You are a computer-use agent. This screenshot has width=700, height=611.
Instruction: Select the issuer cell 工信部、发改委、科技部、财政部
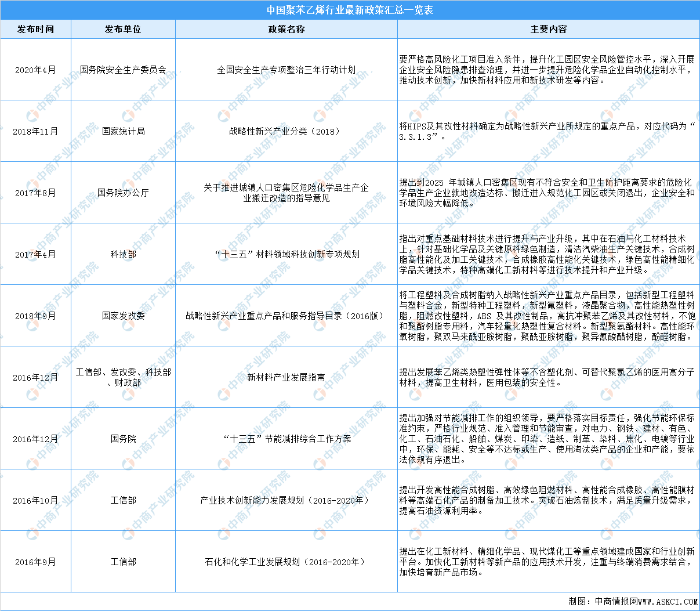click(x=123, y=377)
